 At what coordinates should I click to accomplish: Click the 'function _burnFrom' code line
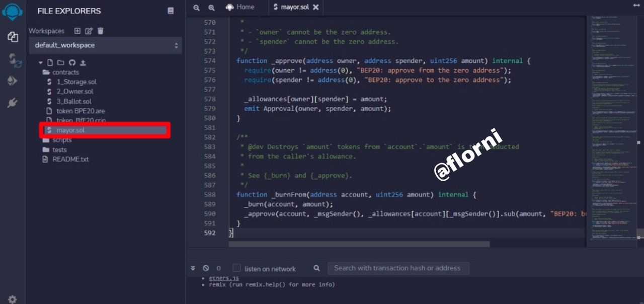(x=356, y=195)
